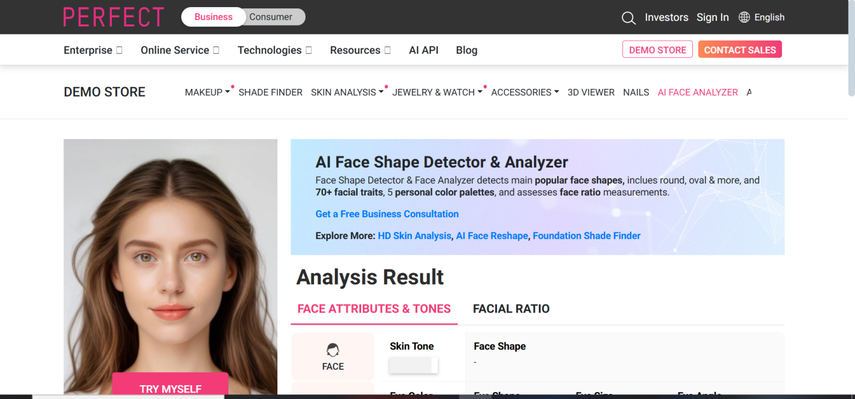
Task: Open Get a Free Business Consultation link
Action: coord(387,214)
